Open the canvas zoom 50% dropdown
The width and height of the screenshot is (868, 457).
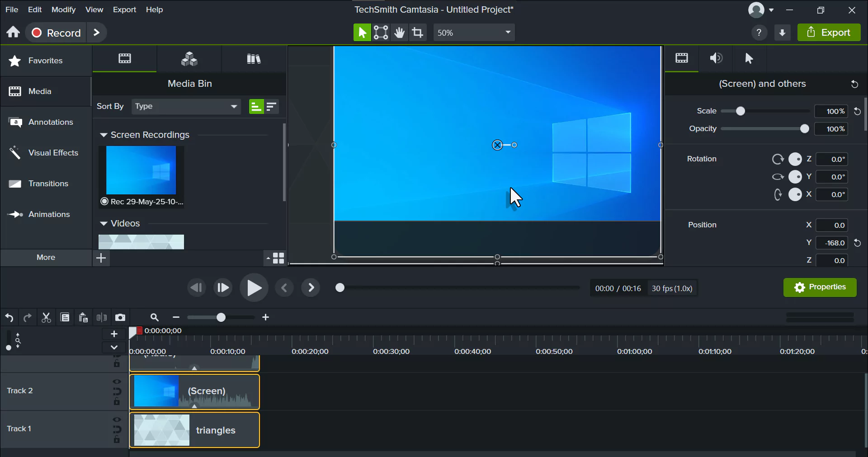coord(474,33)
